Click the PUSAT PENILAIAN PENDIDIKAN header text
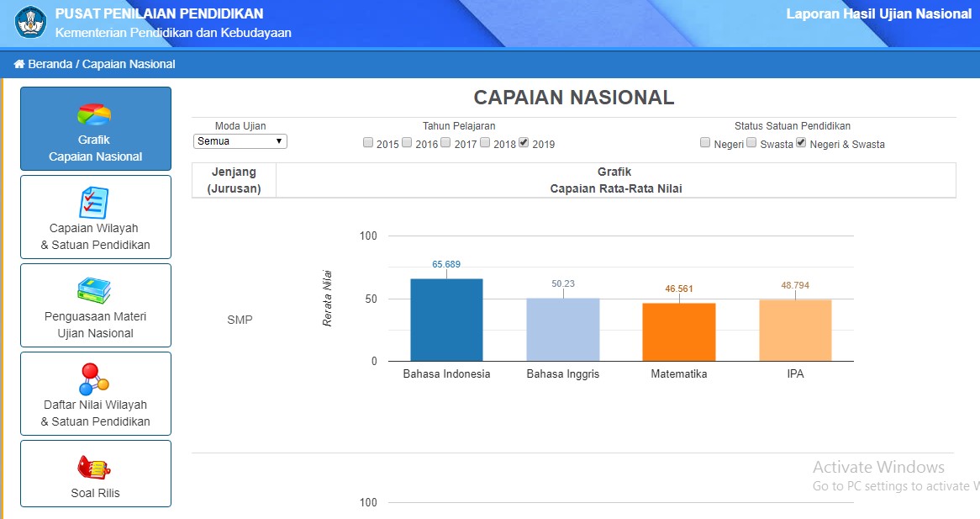 (160, 13)
